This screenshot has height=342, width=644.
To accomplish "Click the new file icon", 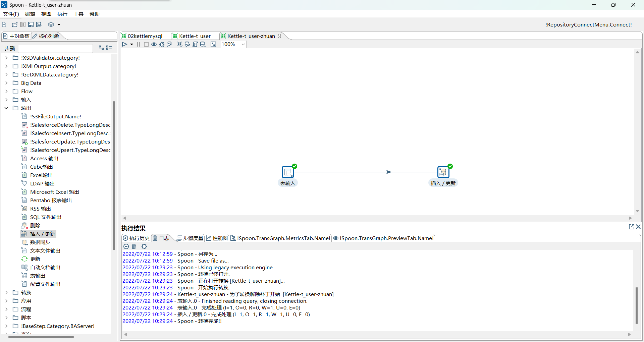I will [x=4, y=24].
